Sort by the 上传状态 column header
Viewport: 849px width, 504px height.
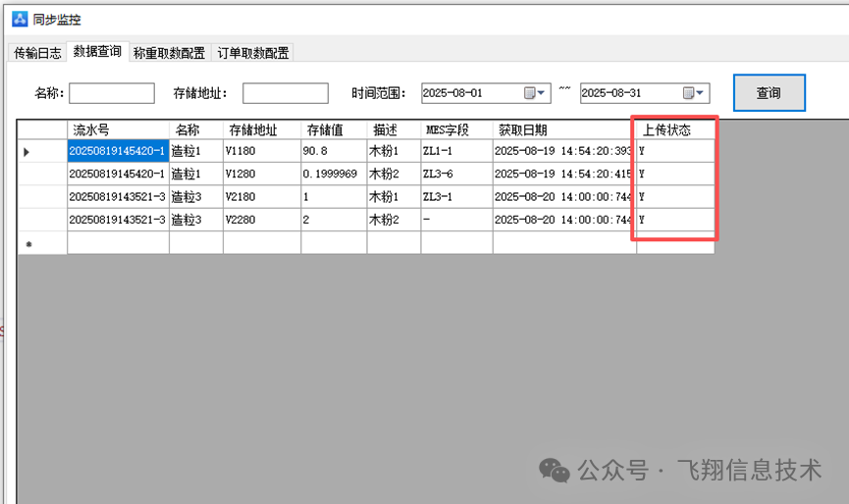675,129
